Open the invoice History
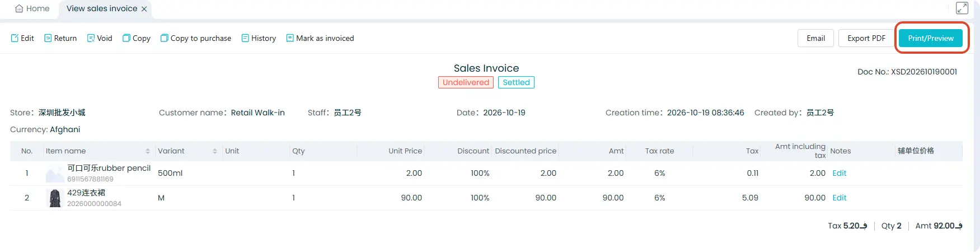This screenshot has height=252, width=980. click(x=259, y=38)
